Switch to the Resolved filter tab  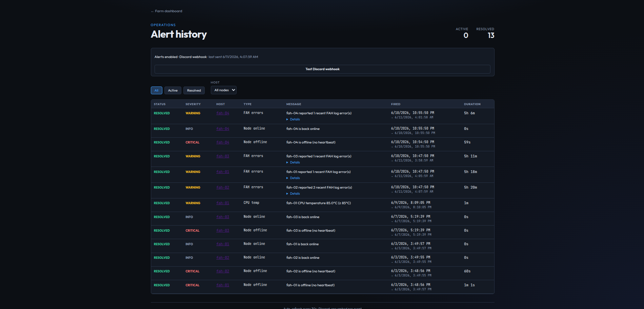point(194,91)
